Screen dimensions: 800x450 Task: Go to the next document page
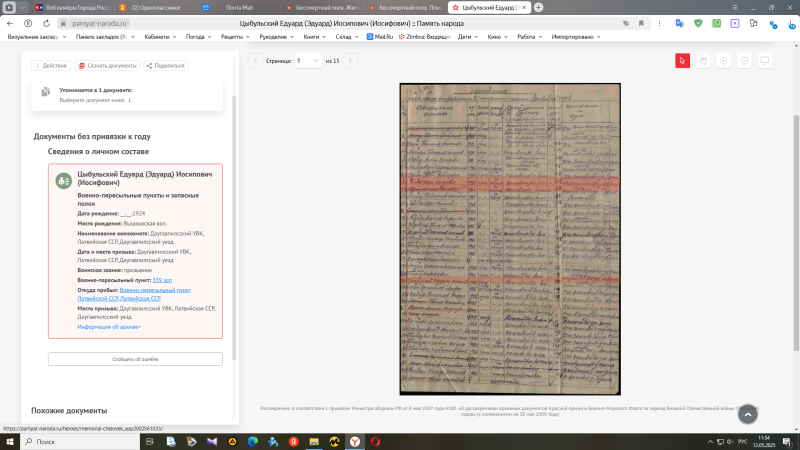coord(350,61)
